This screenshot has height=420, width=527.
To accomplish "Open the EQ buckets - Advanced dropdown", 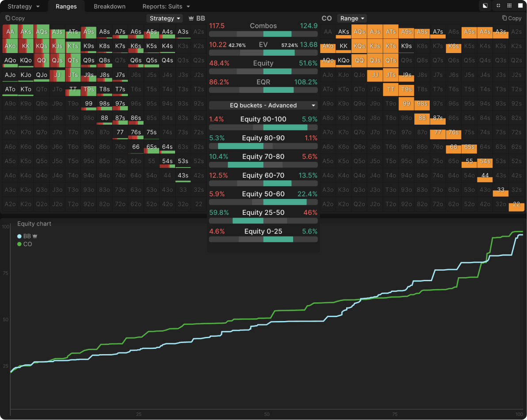I will (x=263, y=105).
